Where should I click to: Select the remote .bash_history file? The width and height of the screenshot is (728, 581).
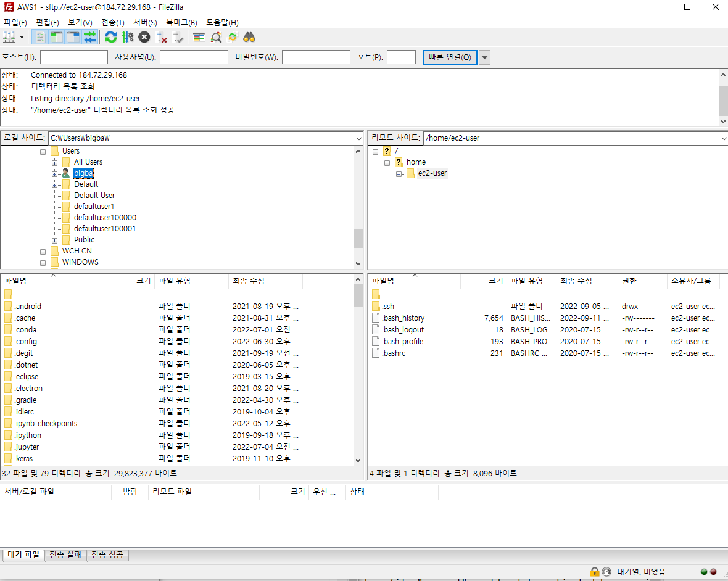pos(403,318)
